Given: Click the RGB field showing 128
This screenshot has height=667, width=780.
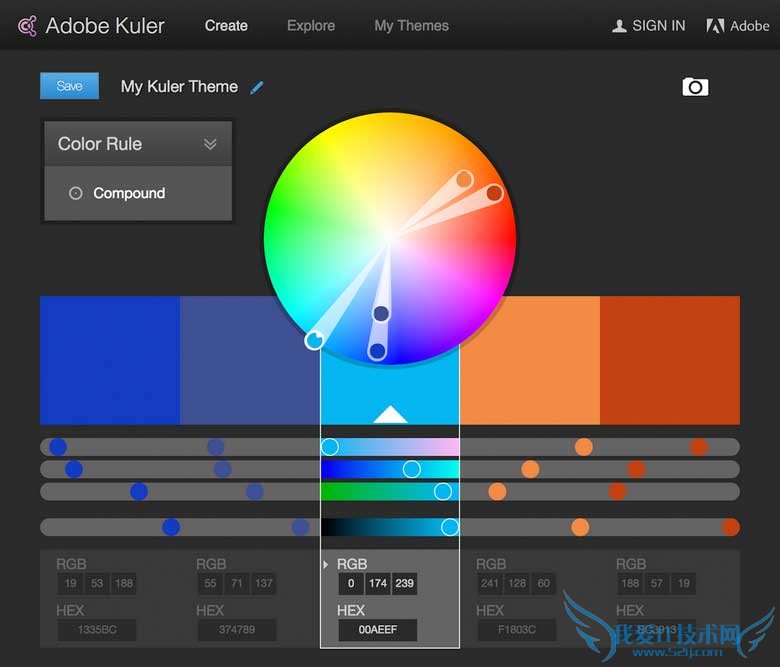Looking at the screenshot, I should click(517, 583).
